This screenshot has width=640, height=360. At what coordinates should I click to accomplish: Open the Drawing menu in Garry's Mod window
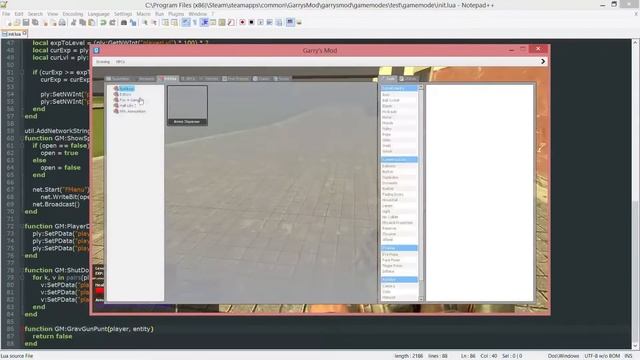coord(103,62)
